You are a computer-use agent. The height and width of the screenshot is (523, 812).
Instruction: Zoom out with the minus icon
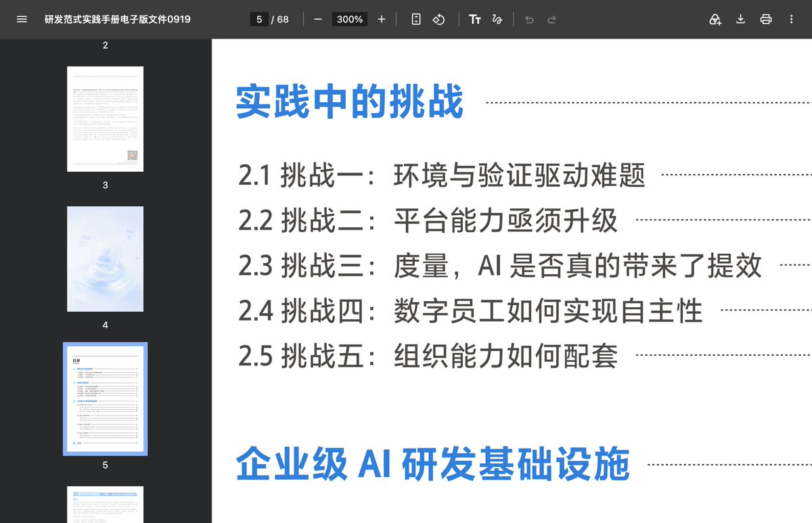pyautogui.click(x=318, y=19)
